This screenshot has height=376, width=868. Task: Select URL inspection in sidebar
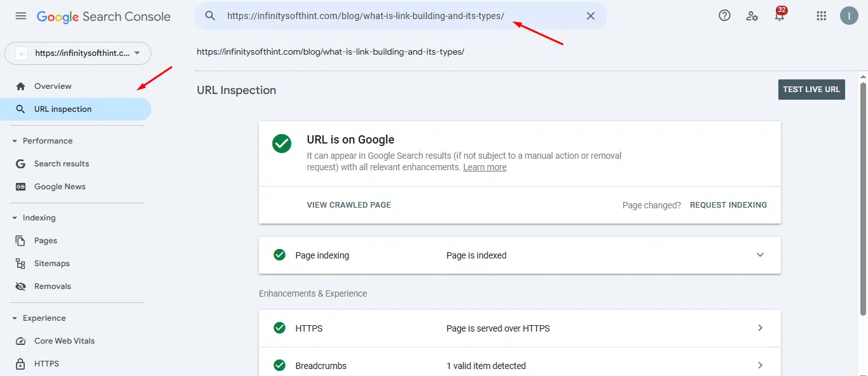(x=76, y=109)
